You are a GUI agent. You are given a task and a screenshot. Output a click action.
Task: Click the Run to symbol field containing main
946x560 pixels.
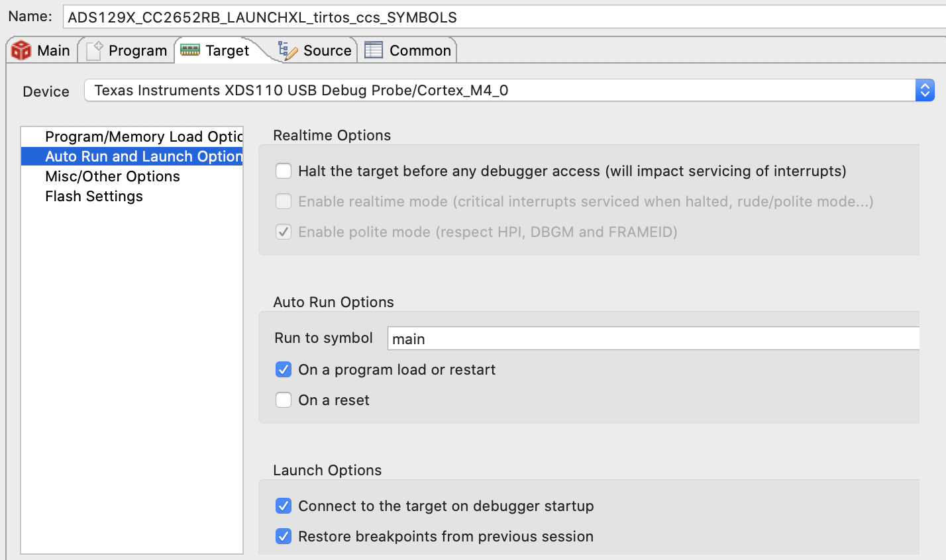(653, 338)
